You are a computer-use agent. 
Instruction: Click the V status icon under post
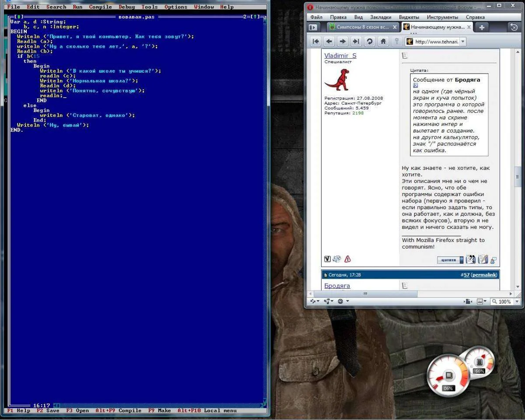327,259
